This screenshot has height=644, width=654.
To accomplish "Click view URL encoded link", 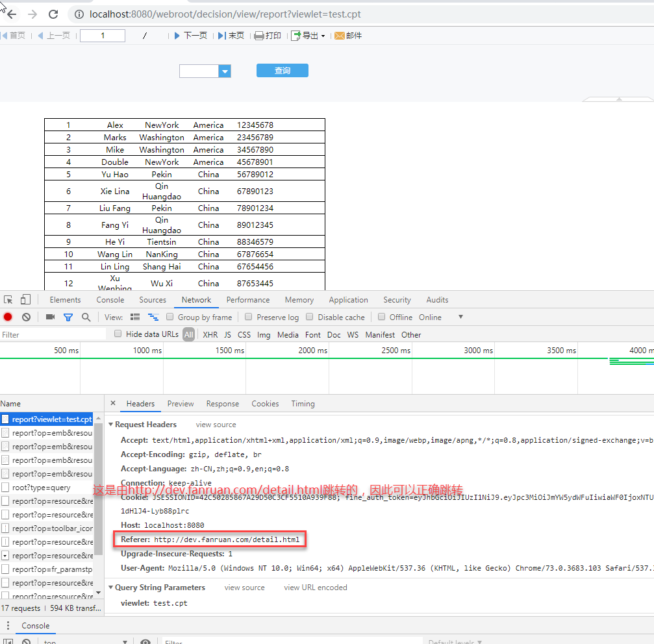I will [315, 588].
